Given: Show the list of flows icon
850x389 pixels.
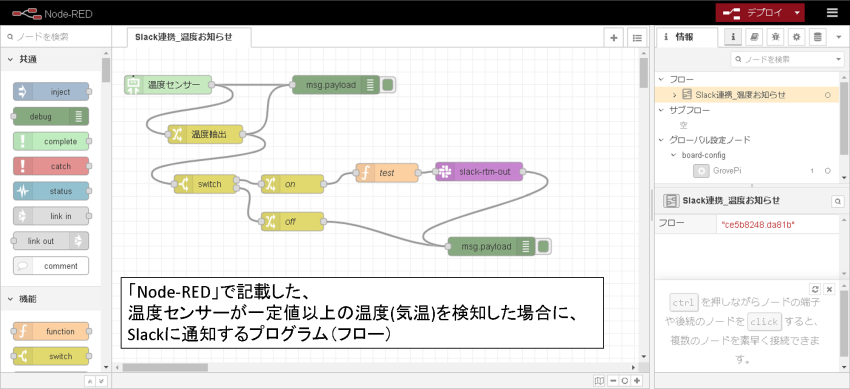Looking at the screenshot, I should (x=638, y=38).
